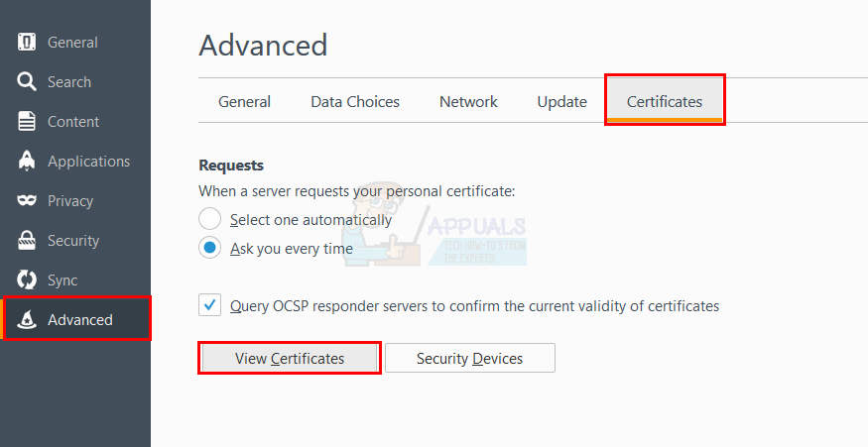Click the Privacy mask icon
868x447 pixels.
click(x=28, y=201)
